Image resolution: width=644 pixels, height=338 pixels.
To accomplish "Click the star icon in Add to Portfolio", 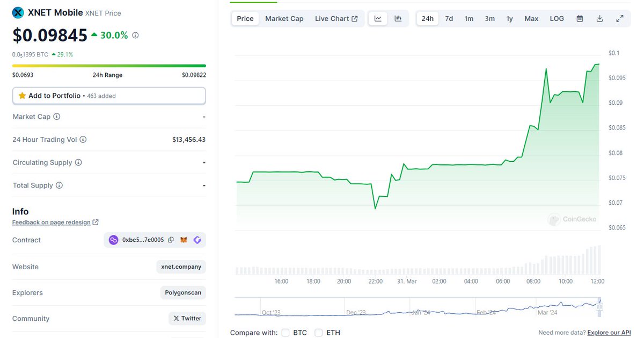I will click(22, 96).
